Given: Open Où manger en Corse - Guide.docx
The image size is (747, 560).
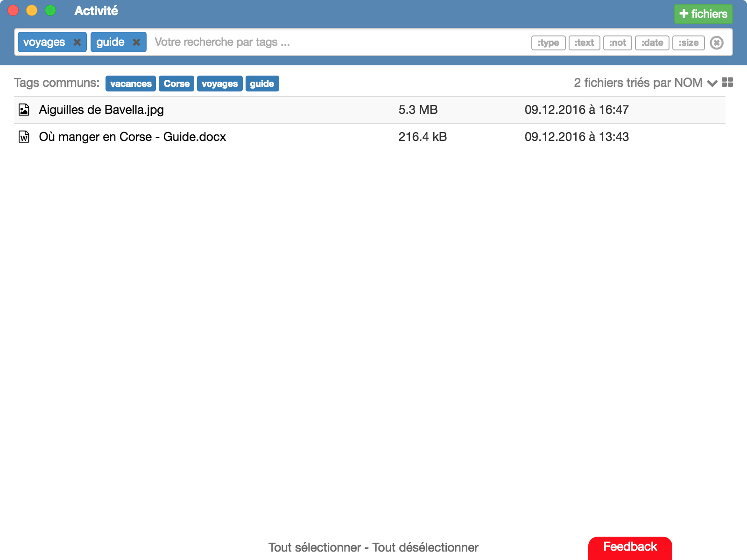Looking at the screenshot, I should (x=132, y=136).
